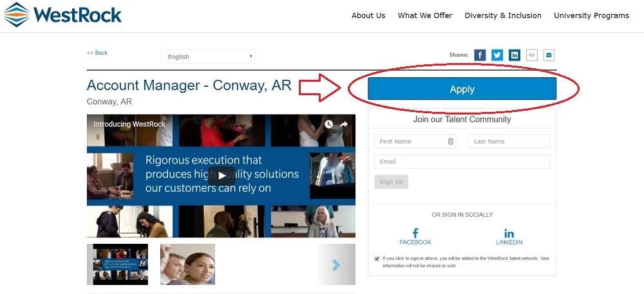Screen dimensions: 644x294
Task: Go to Diversity & Inclusion page
Action: click(x=503, y=15)
